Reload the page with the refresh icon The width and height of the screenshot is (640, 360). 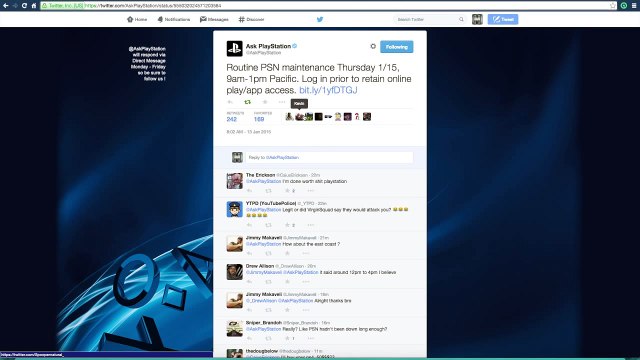[x=24, y=6]
